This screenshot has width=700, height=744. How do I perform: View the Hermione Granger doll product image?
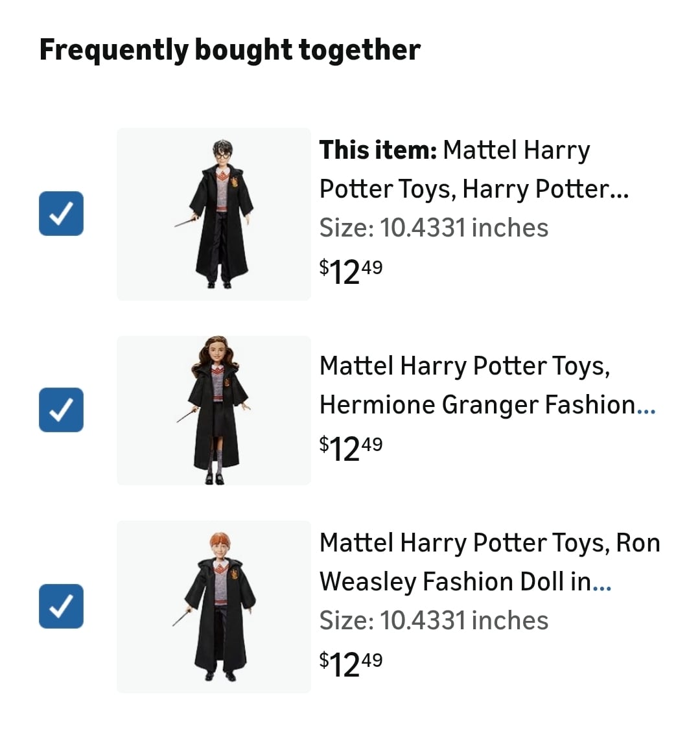[214, 410]
